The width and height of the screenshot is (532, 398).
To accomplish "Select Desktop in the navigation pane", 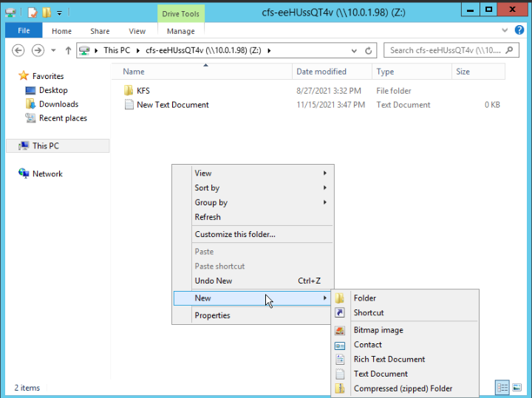I will pyautogui.click(x=53, y=90).
